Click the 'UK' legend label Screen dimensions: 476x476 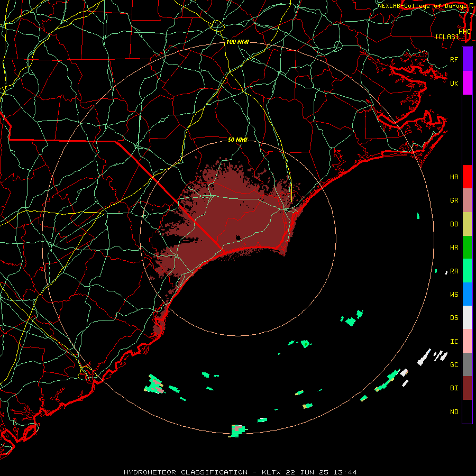pos(454,83)
